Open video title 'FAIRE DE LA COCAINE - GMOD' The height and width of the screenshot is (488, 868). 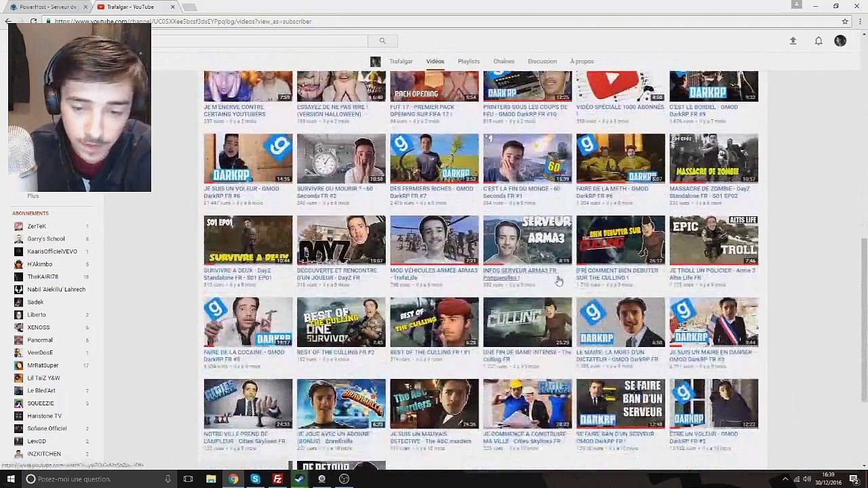pyautogui.click(x=244, y=356)
